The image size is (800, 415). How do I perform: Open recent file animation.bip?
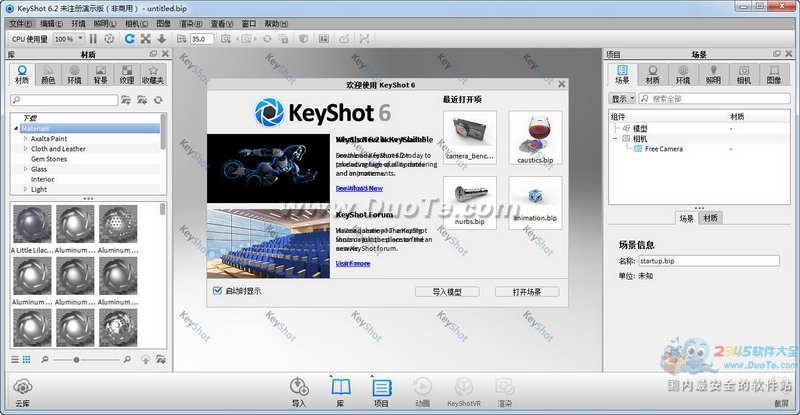point(535,203)
